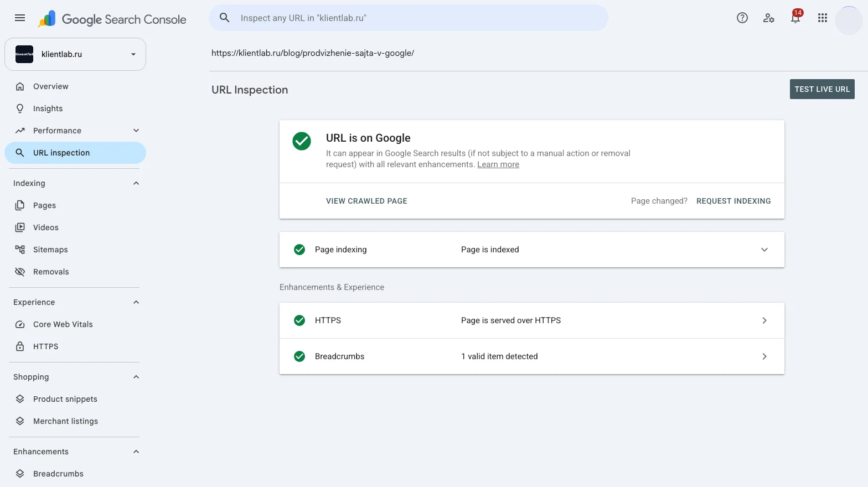
Task: Click VIEW CRAWLED PAGE
Action: point(366,201)
